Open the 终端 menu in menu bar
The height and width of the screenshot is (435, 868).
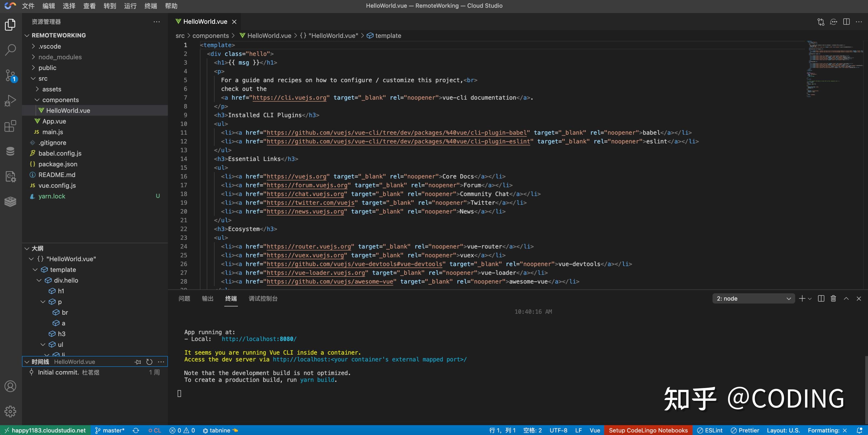tap(151, 6)
